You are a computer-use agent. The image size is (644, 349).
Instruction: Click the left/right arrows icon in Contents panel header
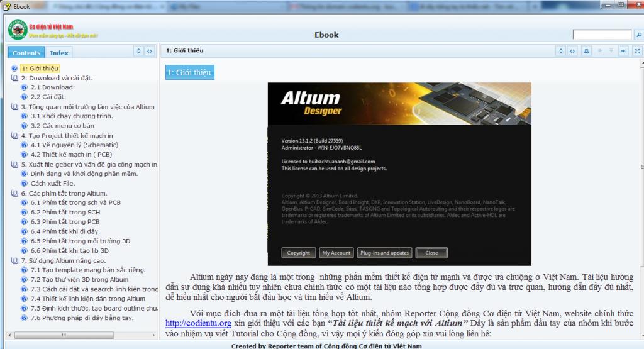[150, 51]
